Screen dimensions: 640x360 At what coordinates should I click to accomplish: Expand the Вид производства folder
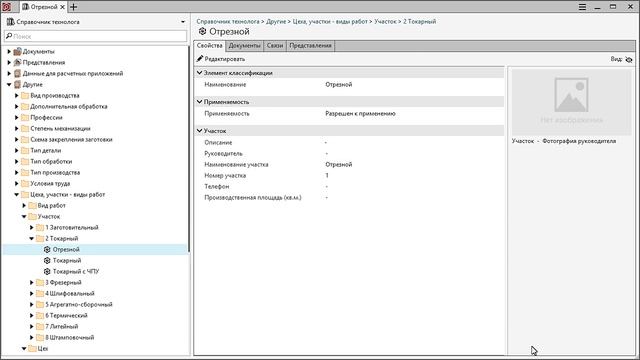tap(17, 96)
